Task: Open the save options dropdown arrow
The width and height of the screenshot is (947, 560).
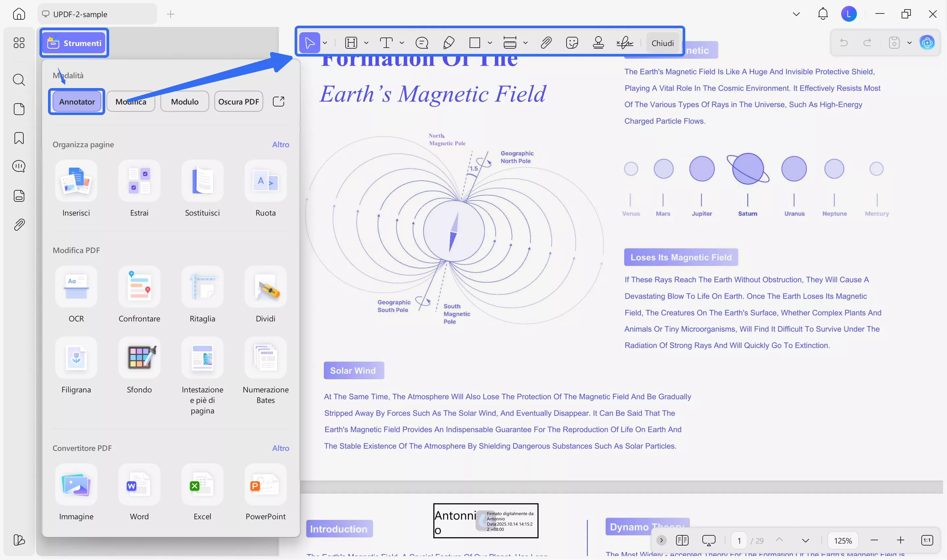Action: pyautogui.click(x=909, y=43)
